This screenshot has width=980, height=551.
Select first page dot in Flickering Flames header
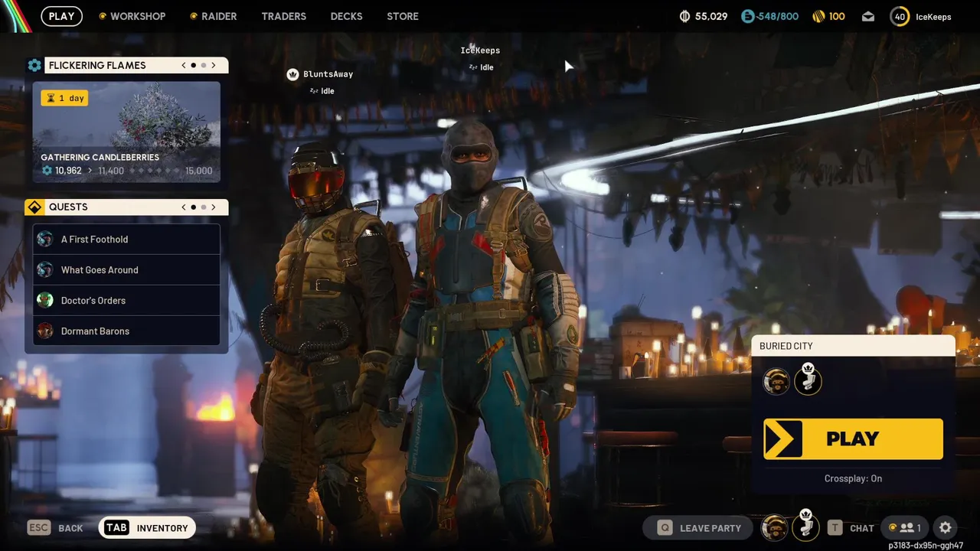(194, 65)
